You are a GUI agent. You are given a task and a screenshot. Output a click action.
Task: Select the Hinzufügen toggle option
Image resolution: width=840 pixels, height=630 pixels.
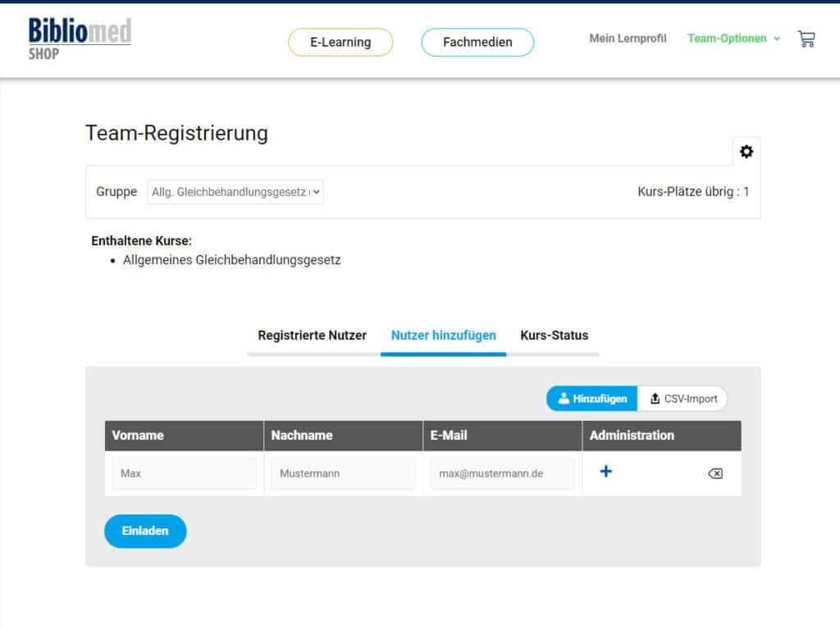[592, 399]
